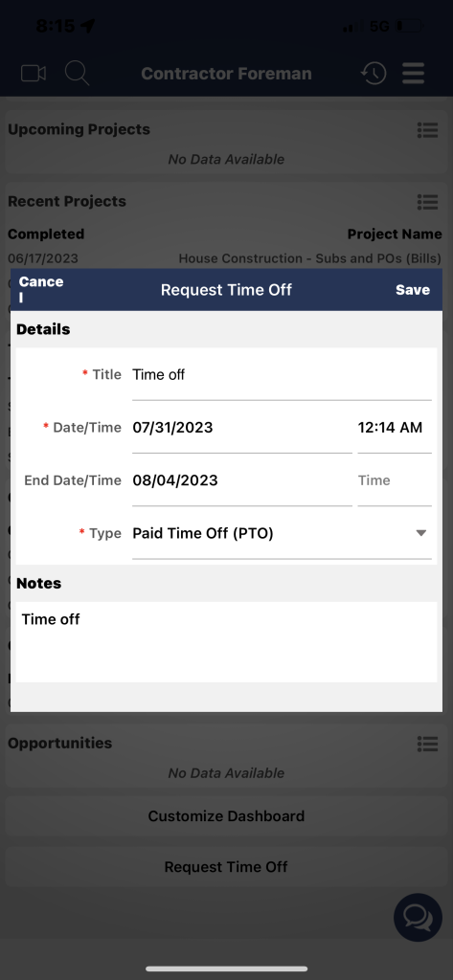Expand the Type dropdown arrow
Screen dimensions: 453x980
point(421,533)
